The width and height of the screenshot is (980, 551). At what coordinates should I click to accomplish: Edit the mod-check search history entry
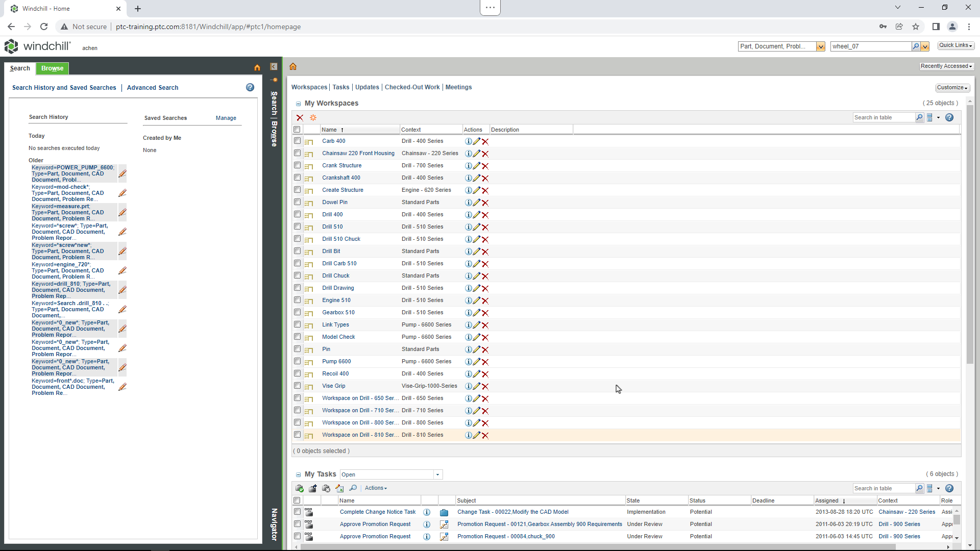122,193
